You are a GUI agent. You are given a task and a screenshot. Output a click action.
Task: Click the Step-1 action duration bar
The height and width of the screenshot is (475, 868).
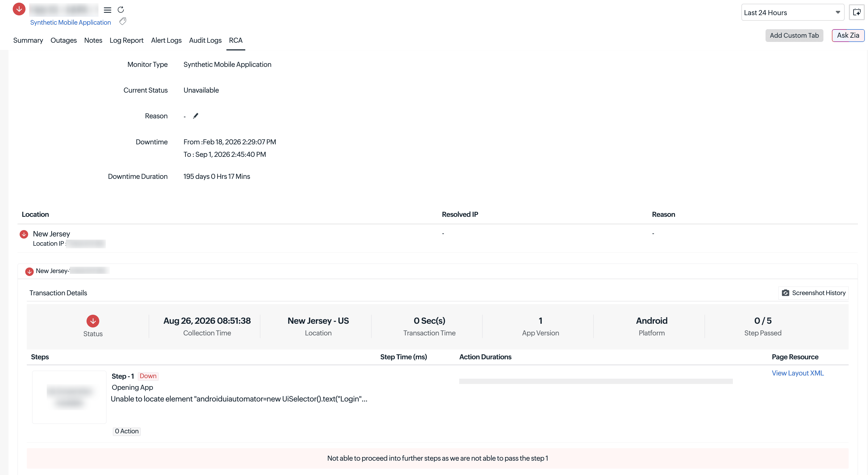pos(596,381)
